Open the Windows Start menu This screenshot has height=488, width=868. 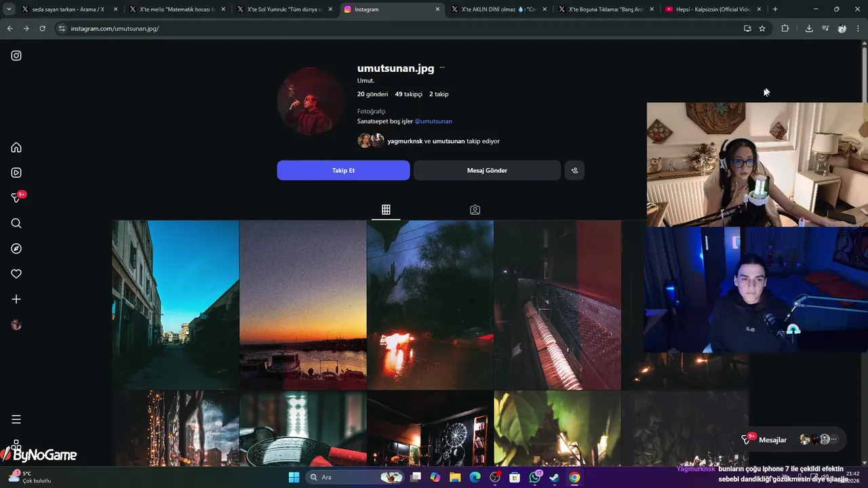point(294,477)
